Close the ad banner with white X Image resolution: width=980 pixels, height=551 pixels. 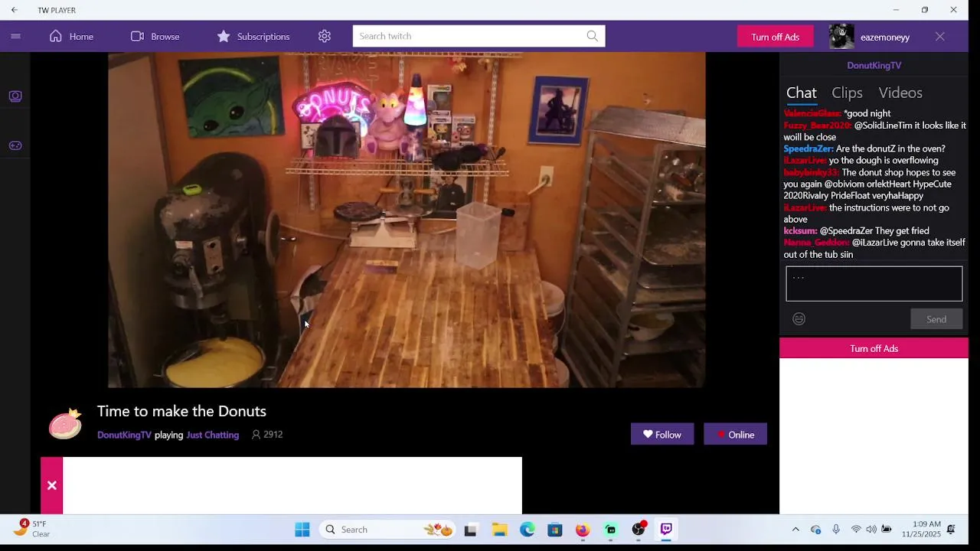click(51, 485)
